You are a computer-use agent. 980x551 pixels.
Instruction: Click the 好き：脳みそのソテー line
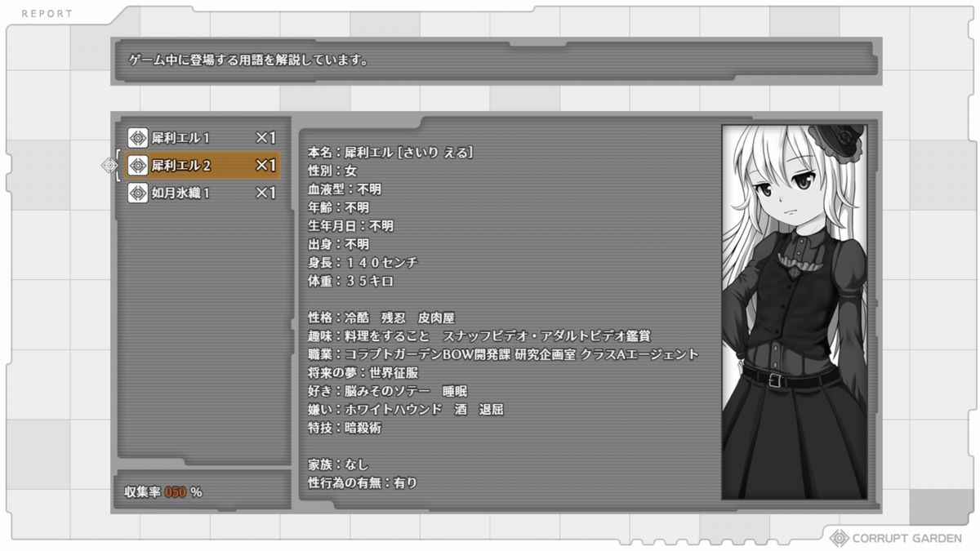387,391
